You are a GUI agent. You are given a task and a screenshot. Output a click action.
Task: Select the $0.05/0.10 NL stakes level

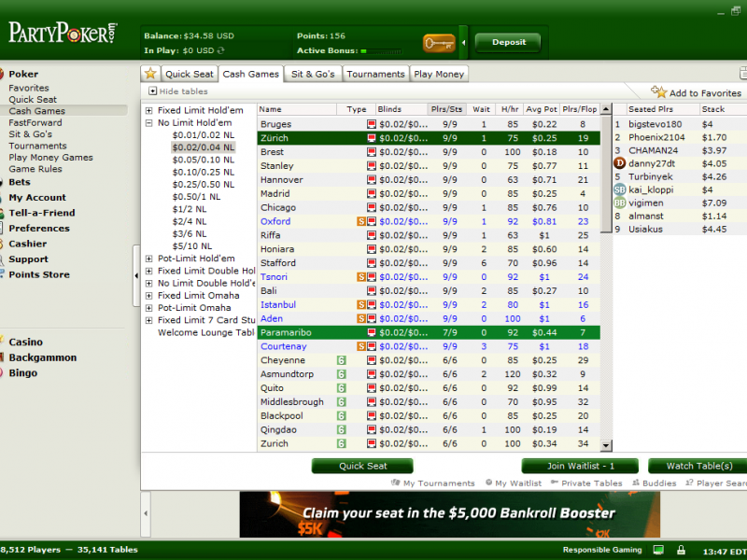[x=203, y=160]
